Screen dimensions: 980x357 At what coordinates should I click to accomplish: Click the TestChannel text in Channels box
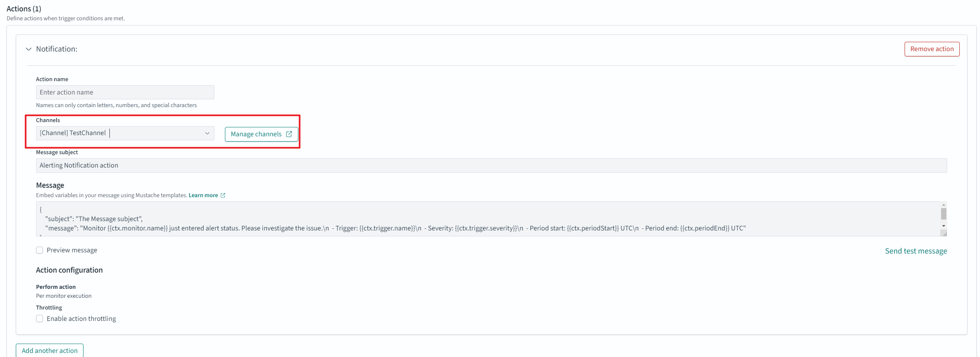(73, 133)
